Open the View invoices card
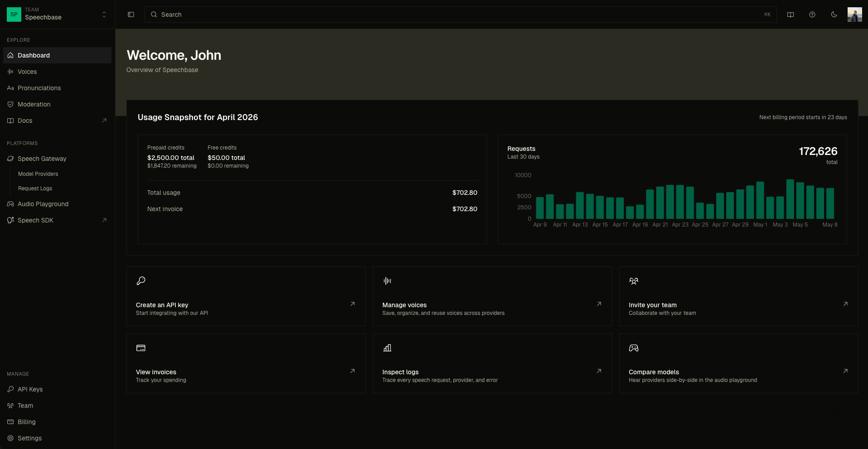Viewport: 868px width, 449px height. point(246,363)
